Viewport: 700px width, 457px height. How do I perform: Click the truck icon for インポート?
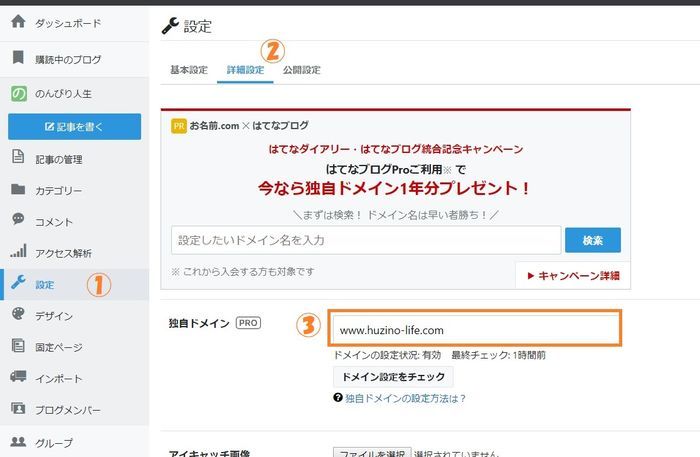point(18,376)
